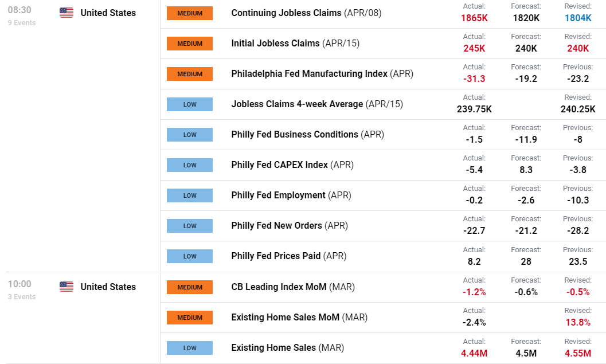
Task: Open Continuing Jobless Claims event
Action: point(306,13)
